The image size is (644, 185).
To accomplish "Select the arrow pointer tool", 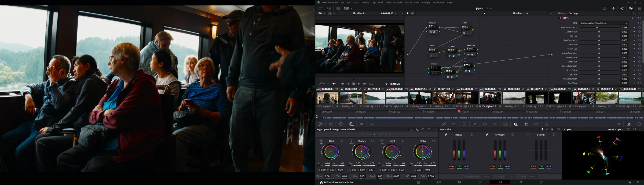I will click(408, 13).
